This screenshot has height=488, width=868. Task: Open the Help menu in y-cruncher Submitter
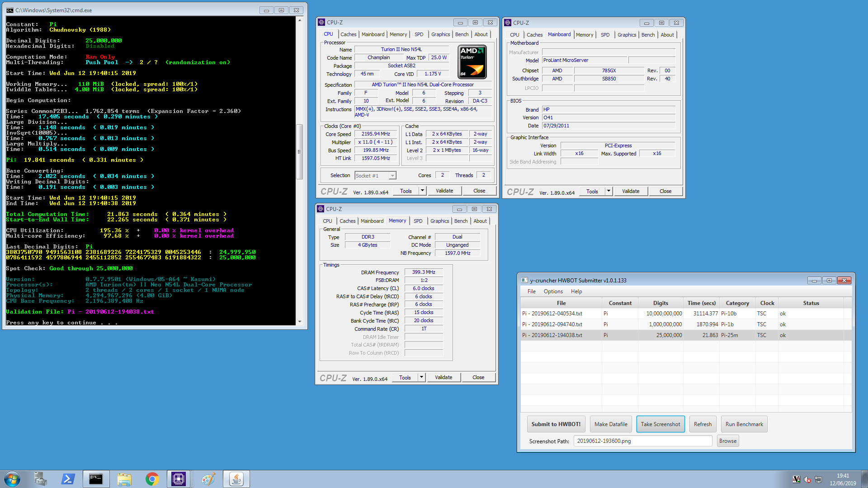tap(576, 291)
